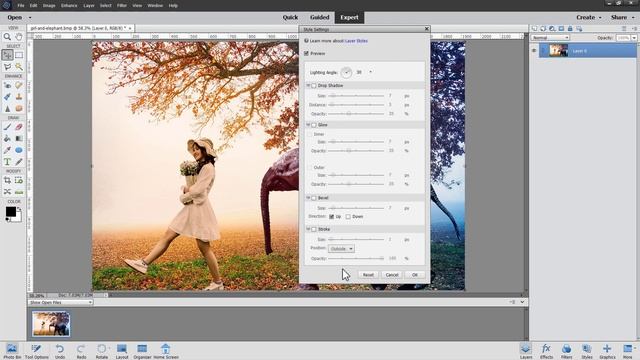Open the Enhance menu
Viewport: 640px width, 360px height.
pos(69,6)
